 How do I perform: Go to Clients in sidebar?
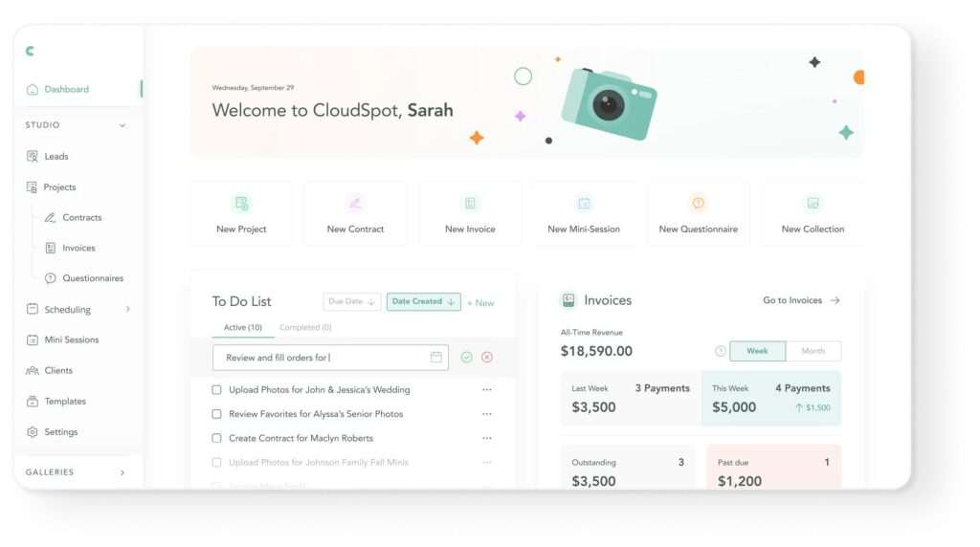58,370
